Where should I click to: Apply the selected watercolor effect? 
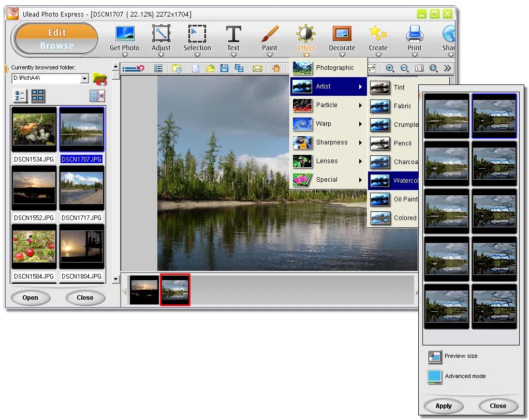point(444,406)
